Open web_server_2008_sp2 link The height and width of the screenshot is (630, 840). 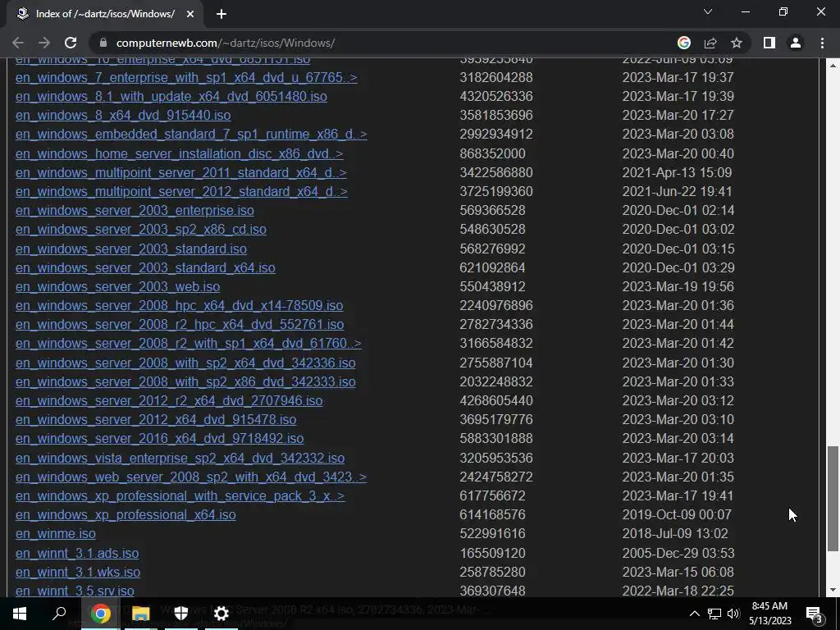191,477
